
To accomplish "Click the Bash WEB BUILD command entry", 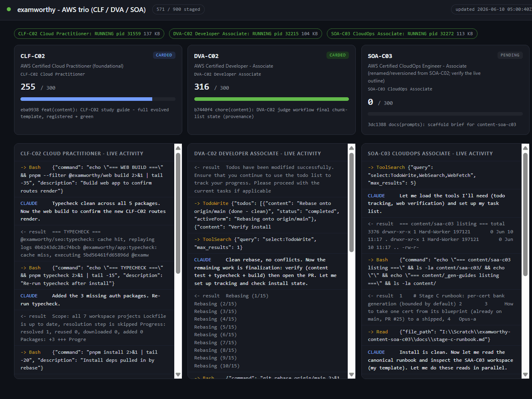I will (x=95, y=179).
